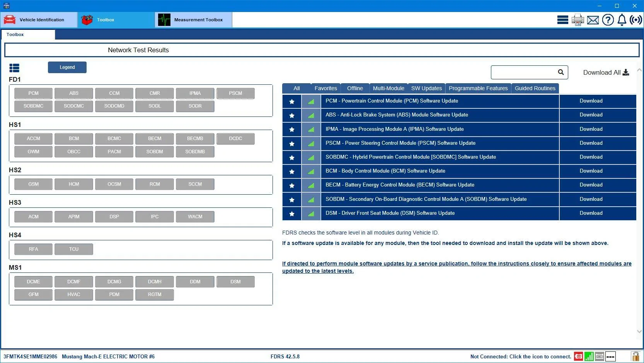The width and height of the screenshot is (644, 363).
Task: Click signal bars icon in PSCM update row
Action: tap(311, 144)
